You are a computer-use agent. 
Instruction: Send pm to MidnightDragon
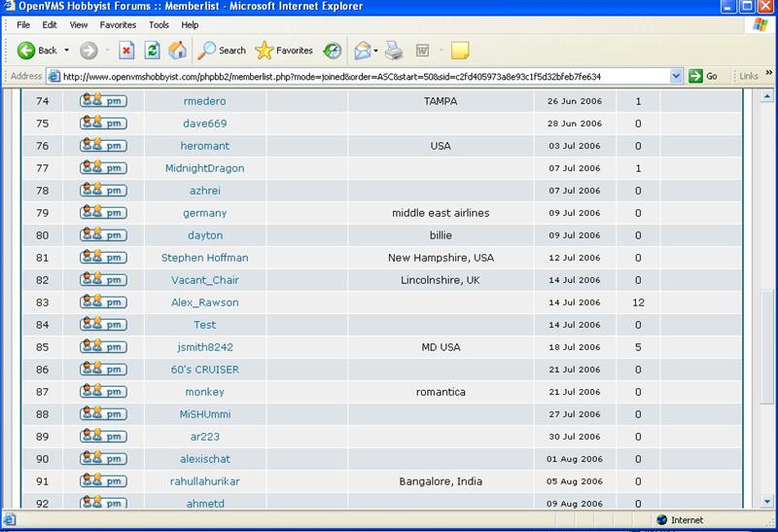pos(103,167)
